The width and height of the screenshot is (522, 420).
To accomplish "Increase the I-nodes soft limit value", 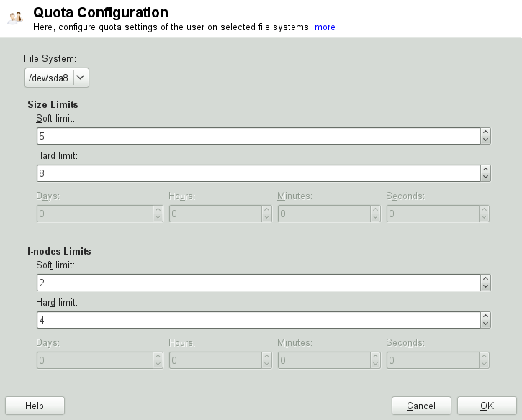I will 486,279.
